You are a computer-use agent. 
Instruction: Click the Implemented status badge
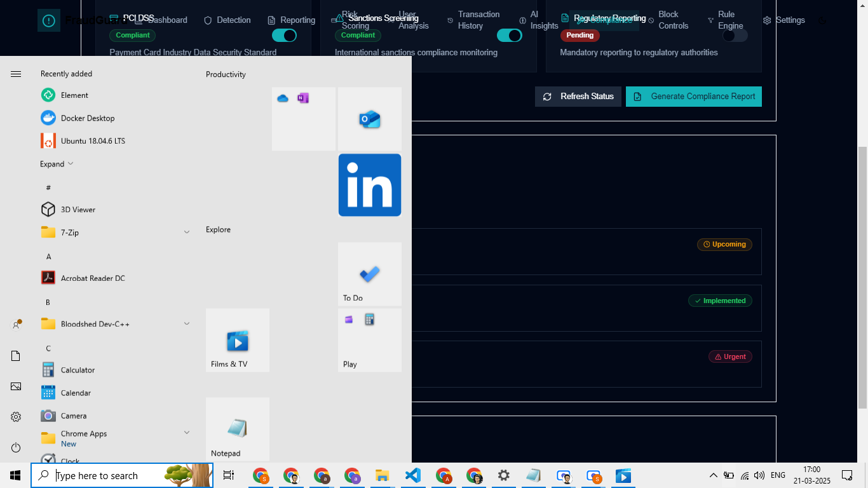tap(720, 301)
